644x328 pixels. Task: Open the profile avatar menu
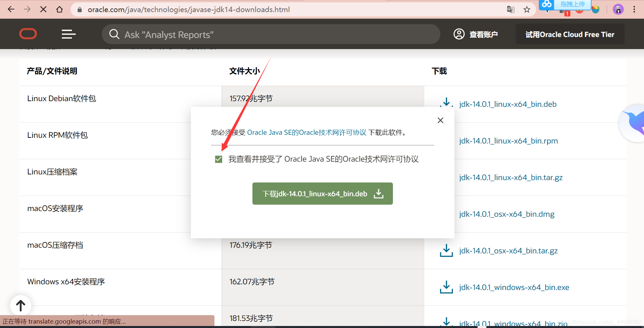point(618,9)
